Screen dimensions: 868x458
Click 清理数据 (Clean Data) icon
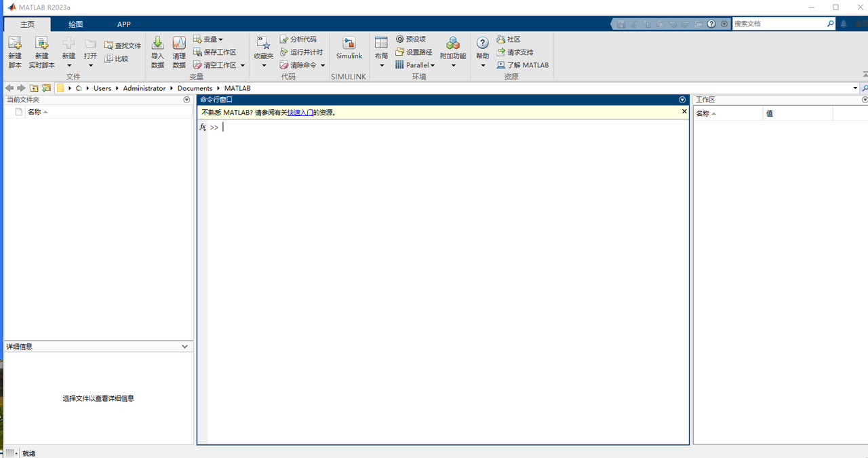click(x=179, y=43)
